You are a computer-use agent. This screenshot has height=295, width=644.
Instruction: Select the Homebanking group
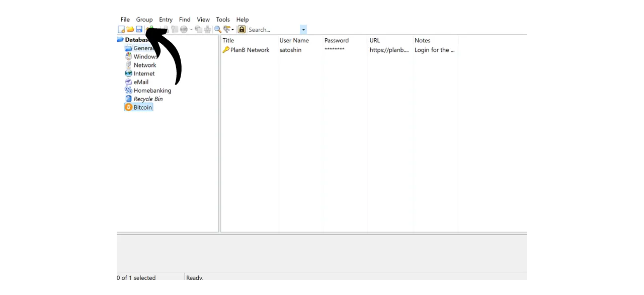(152, 90)
